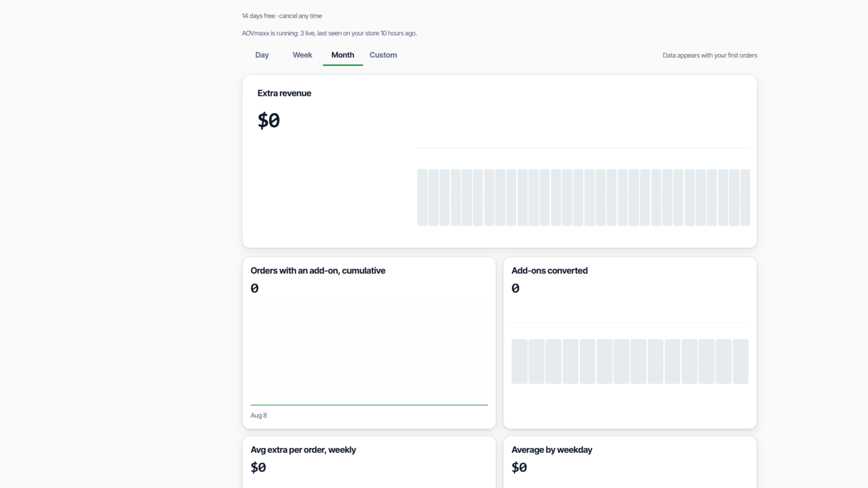Click the Avg extra per order, weekly heading
Image resolution: width=868 pixels, height=488 pixels.
[303, 450]
